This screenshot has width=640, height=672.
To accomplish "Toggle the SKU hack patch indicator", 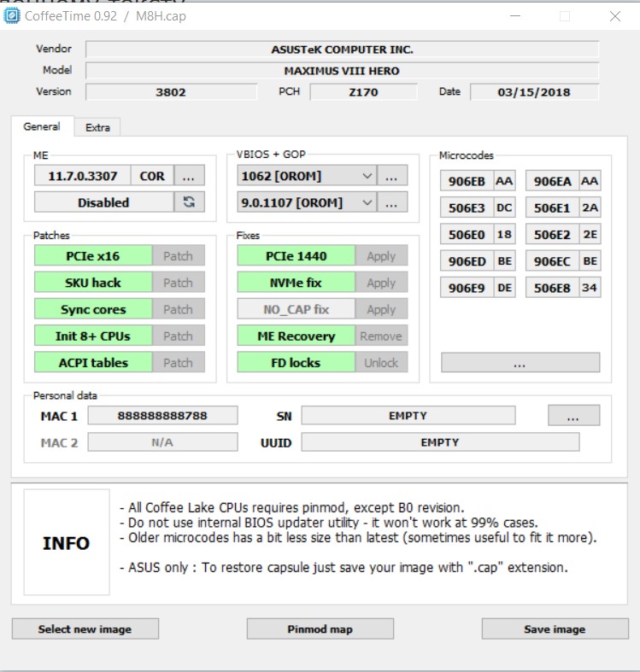I will [x=93, y=283].
